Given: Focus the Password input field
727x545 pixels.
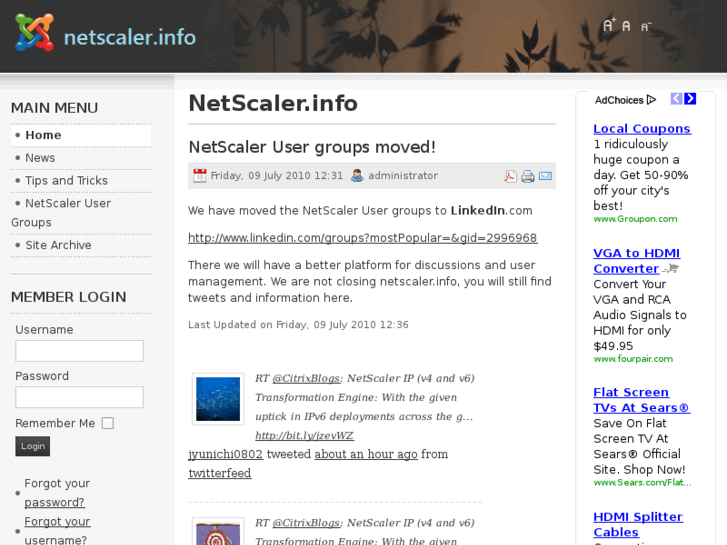Looking at the screenshot, I should coord(79,397).
